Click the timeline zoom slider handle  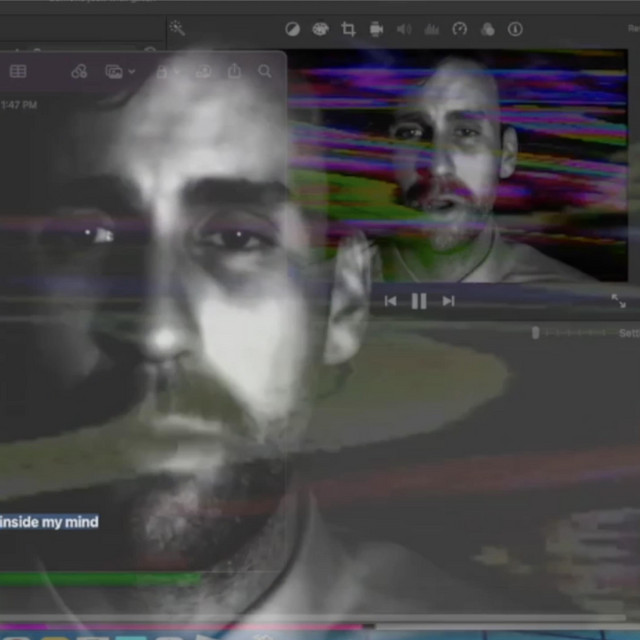pyautogui.click(x=536, y=333)
